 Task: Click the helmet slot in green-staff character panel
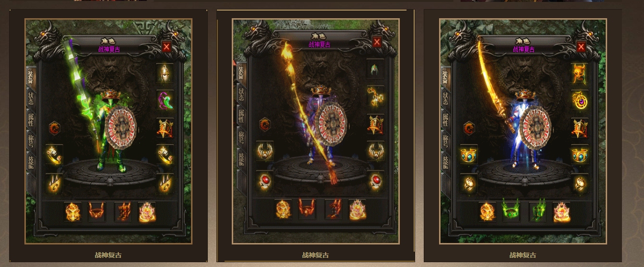[x=165, y=73]
